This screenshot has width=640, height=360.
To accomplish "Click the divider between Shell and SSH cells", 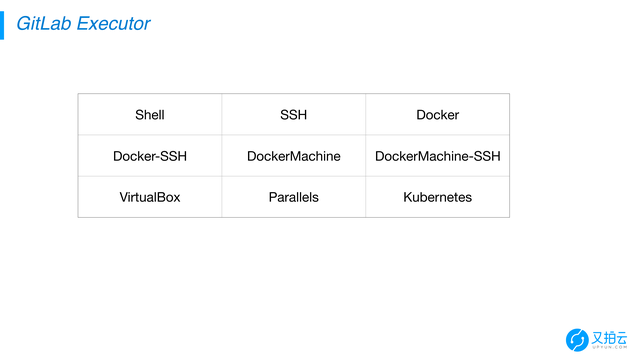I will (x=222, y=115).
